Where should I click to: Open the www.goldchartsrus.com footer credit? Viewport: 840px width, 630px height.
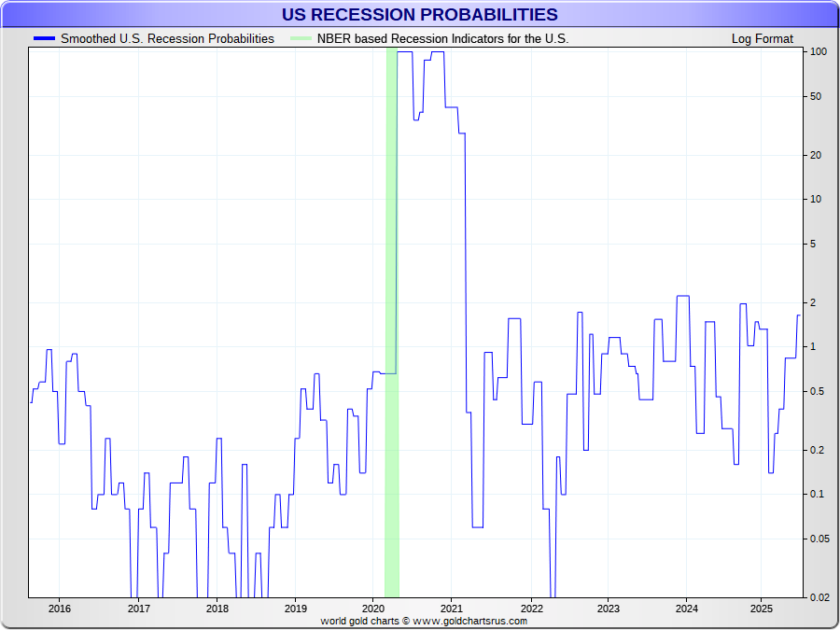(469, 622)
